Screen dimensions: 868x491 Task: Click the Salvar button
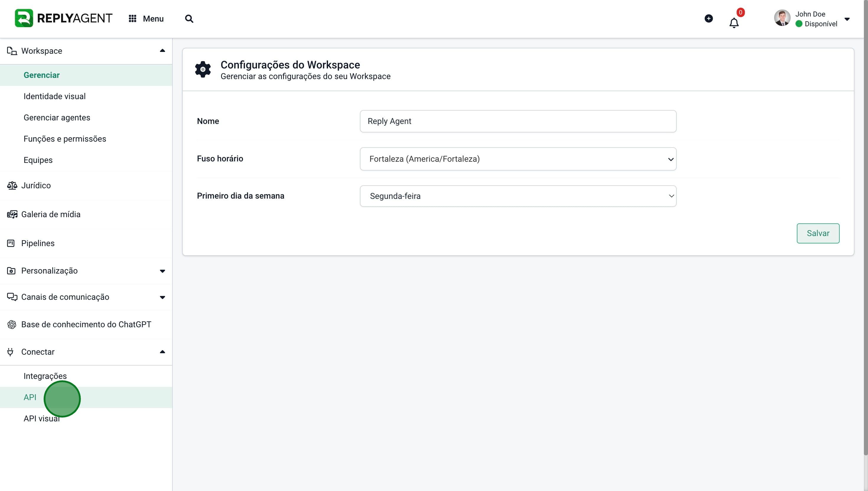click(x=818, y=233)
